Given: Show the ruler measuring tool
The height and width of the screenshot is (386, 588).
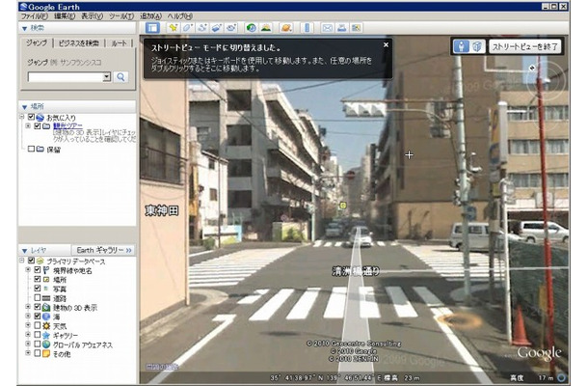Looking at the screenshot, I should coord(307,28).
